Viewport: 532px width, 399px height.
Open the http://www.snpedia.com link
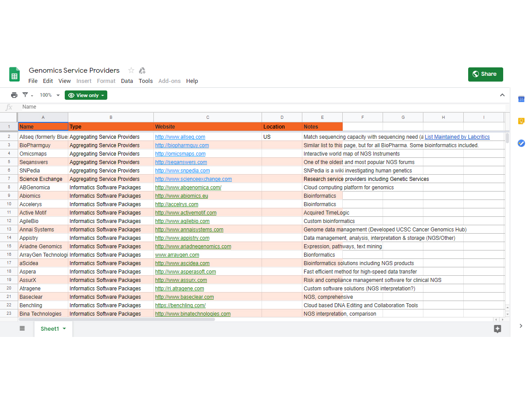point(182,171)
